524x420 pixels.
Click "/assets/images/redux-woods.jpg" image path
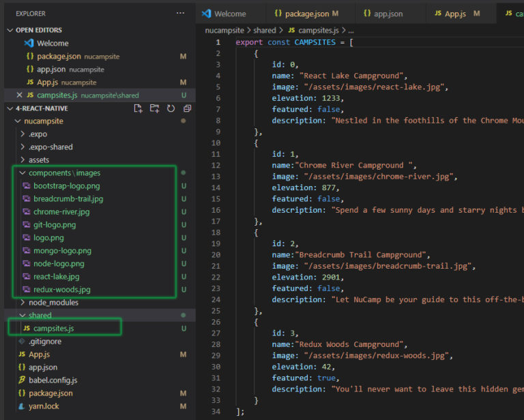click(377, 355)
